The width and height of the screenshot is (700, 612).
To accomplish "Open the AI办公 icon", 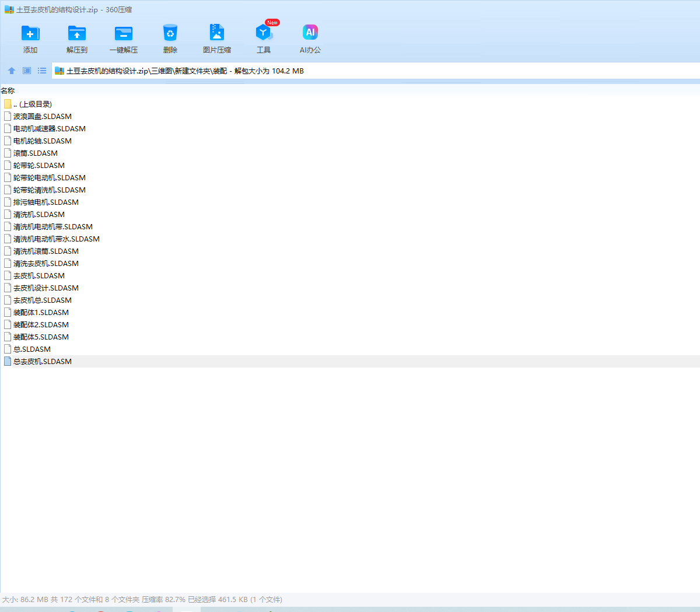I will (310, 33).
